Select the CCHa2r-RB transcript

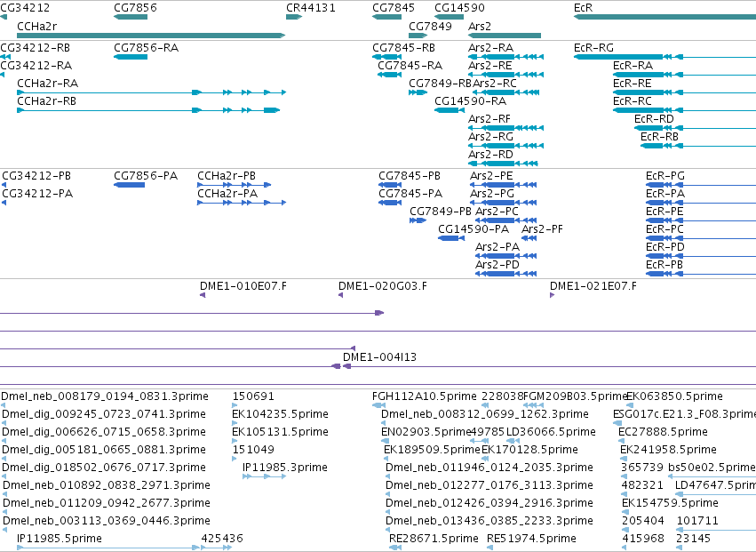148,110
